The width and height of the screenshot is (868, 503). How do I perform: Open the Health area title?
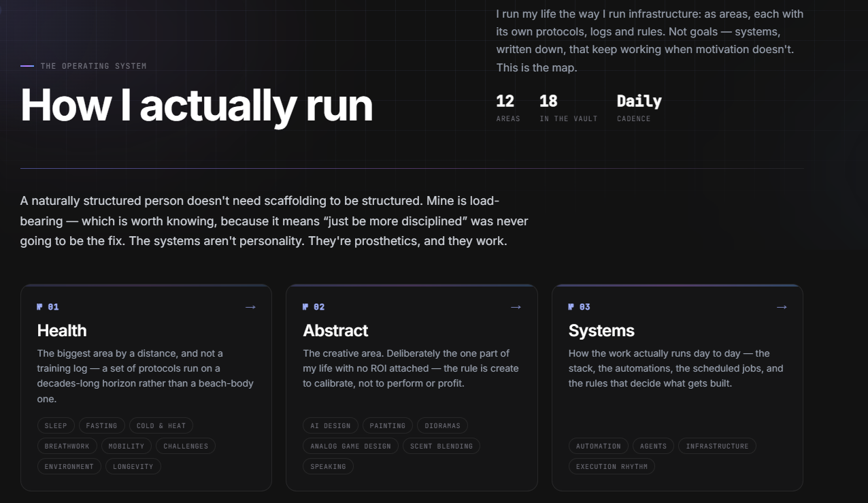(x=62, y=331)
